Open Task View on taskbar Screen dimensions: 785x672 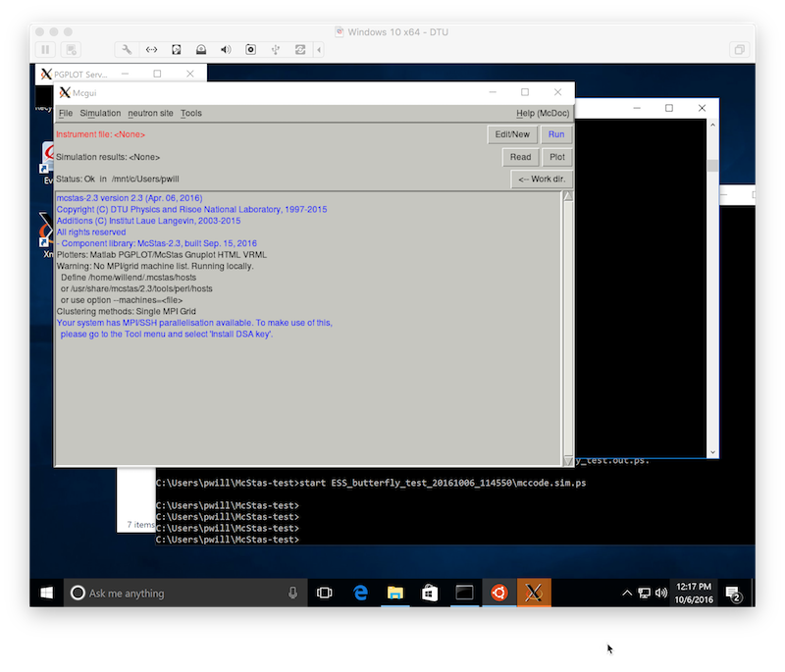pos(325,594)
